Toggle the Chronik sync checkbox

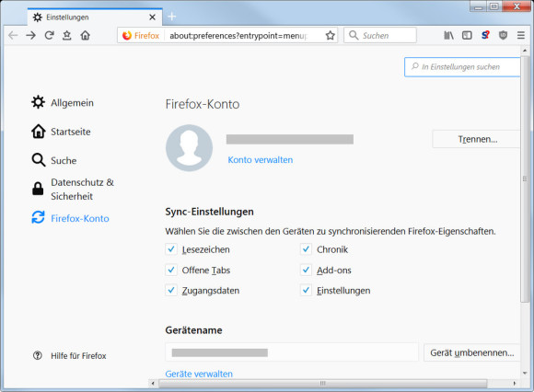point(306,249)
